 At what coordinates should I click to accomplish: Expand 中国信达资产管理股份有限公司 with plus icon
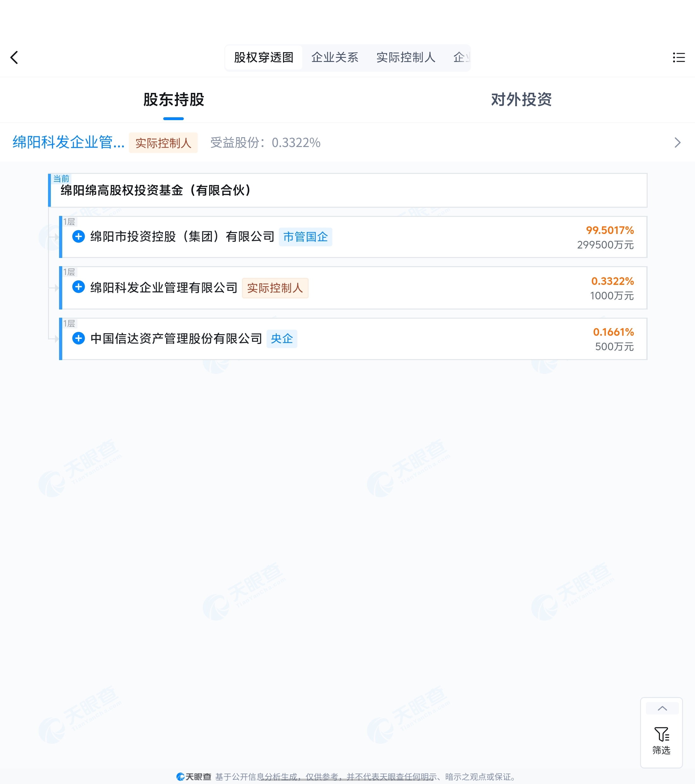tap(79, 338)
